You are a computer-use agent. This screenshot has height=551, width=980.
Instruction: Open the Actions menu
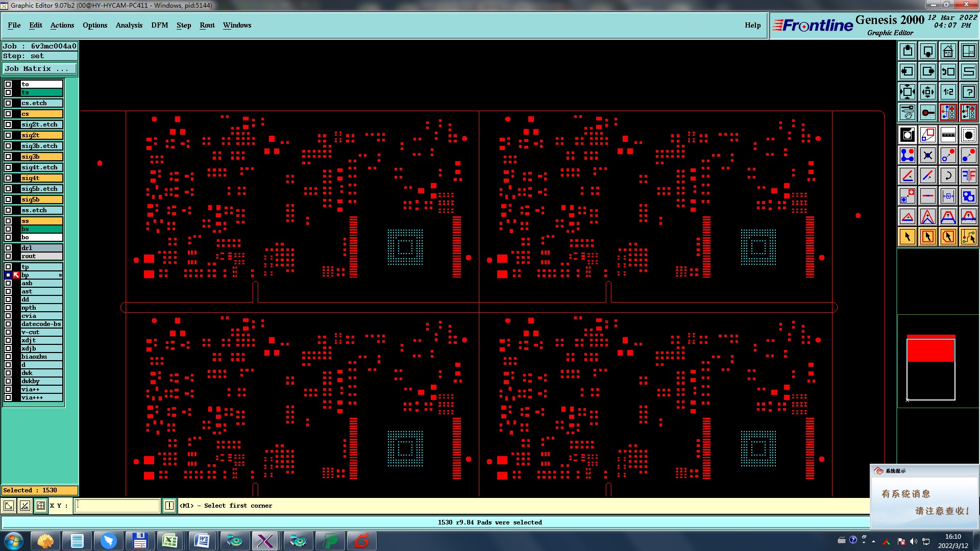[x=62, y=25]
